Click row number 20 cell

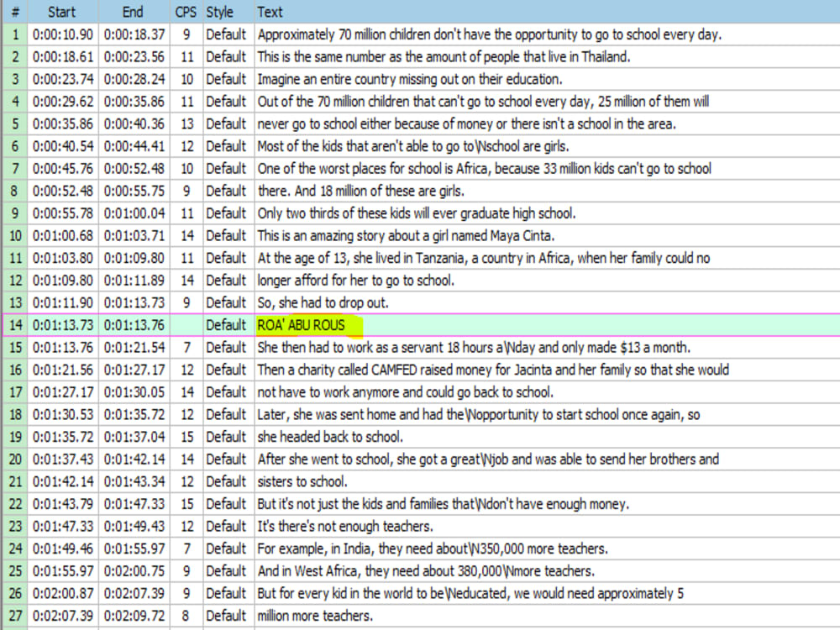[15, 459]
